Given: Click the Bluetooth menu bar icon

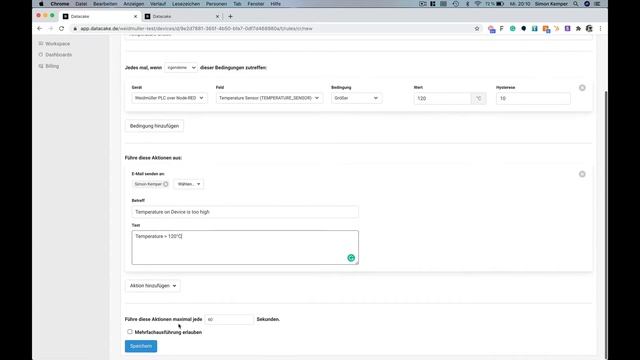Looking at the screenshot, I should click(x=467, y=4).
